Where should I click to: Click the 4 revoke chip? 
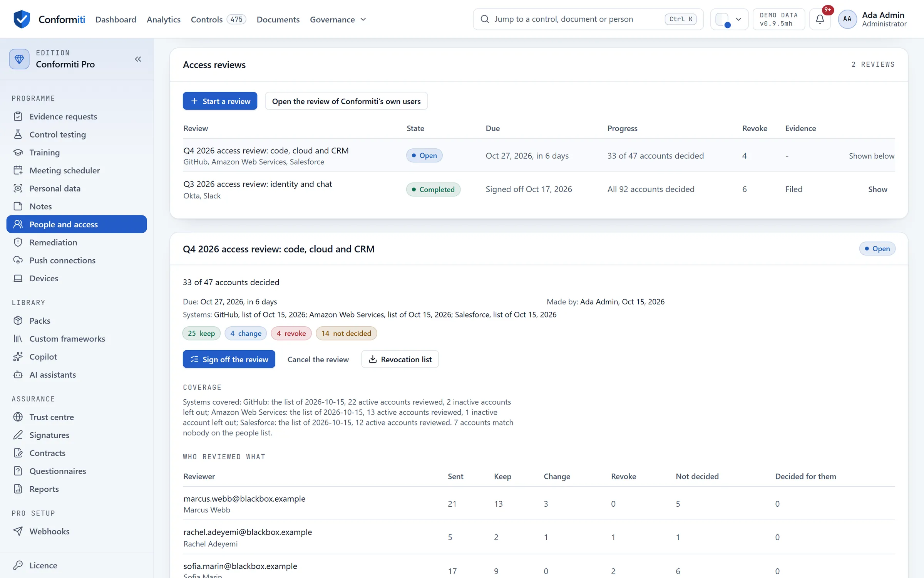291,333
